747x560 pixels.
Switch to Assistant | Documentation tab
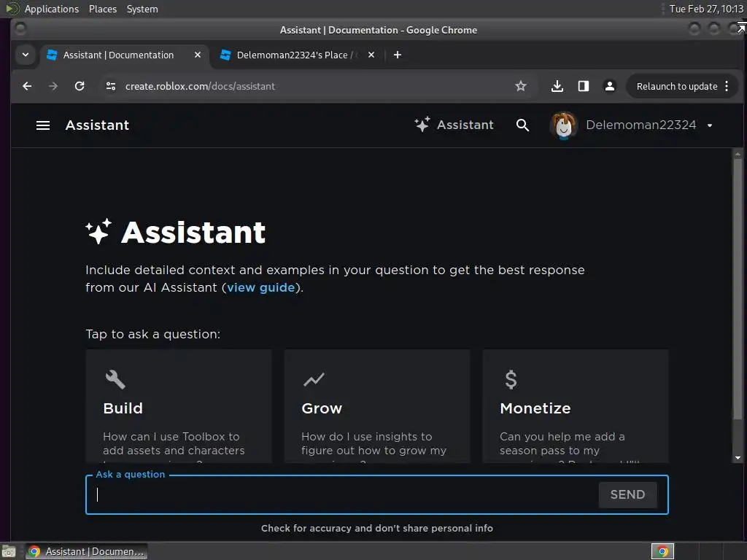(x=118, y=55)
